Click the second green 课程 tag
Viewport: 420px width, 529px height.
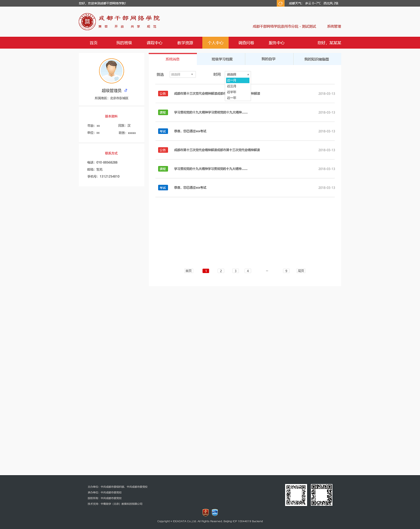(x=163, y=169)
